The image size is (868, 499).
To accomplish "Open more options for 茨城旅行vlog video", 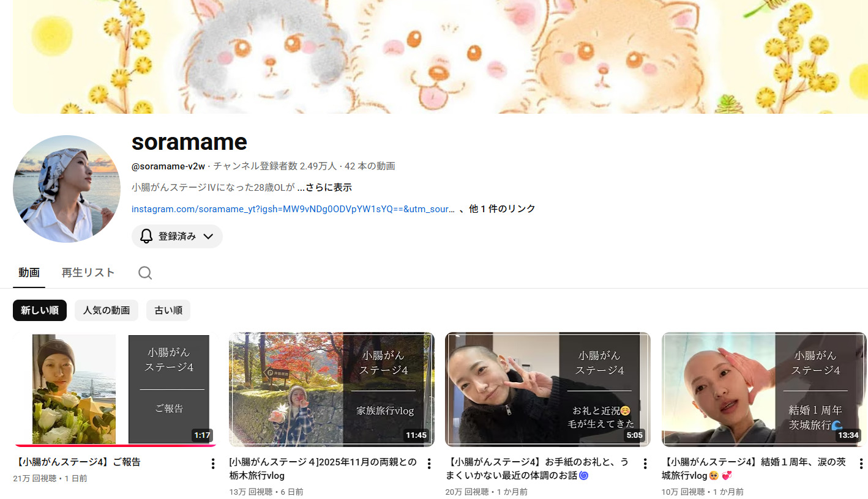I will click(x=861, y=464).
